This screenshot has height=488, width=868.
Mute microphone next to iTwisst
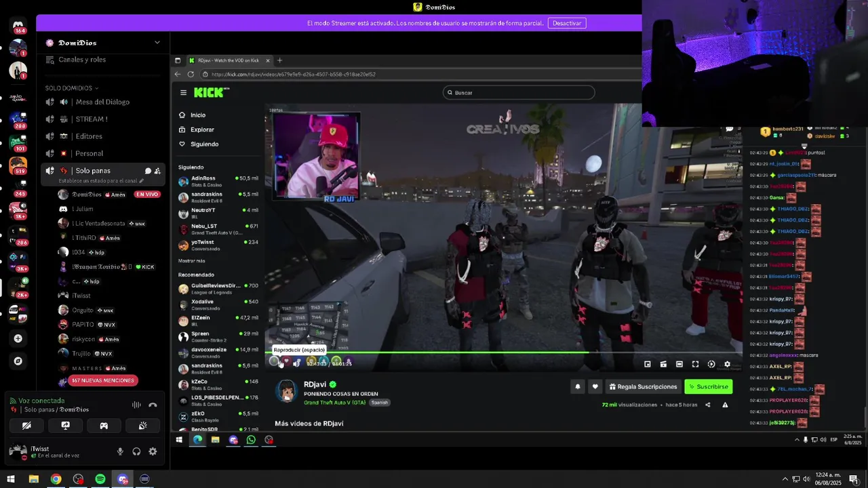pos(120,451)
